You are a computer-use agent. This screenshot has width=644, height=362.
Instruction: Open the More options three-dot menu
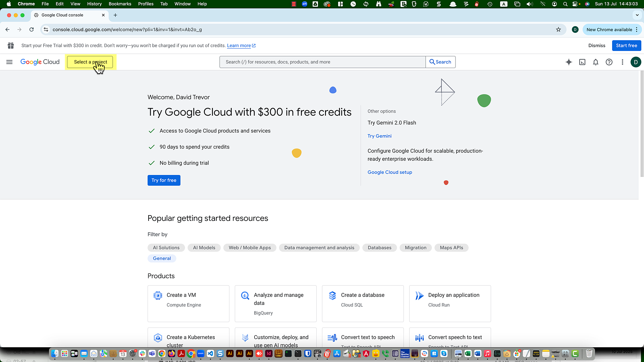[x=623, y=62]
